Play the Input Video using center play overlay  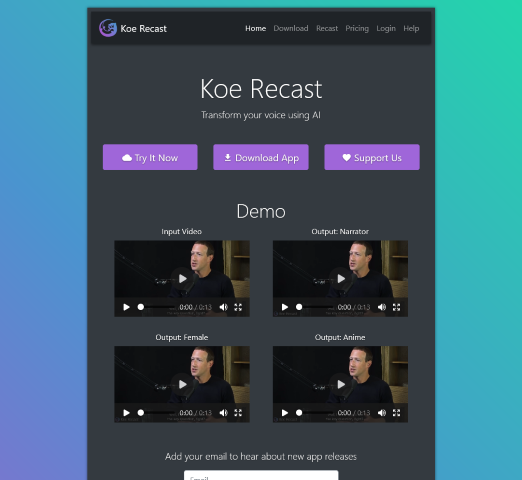[182, 278]
